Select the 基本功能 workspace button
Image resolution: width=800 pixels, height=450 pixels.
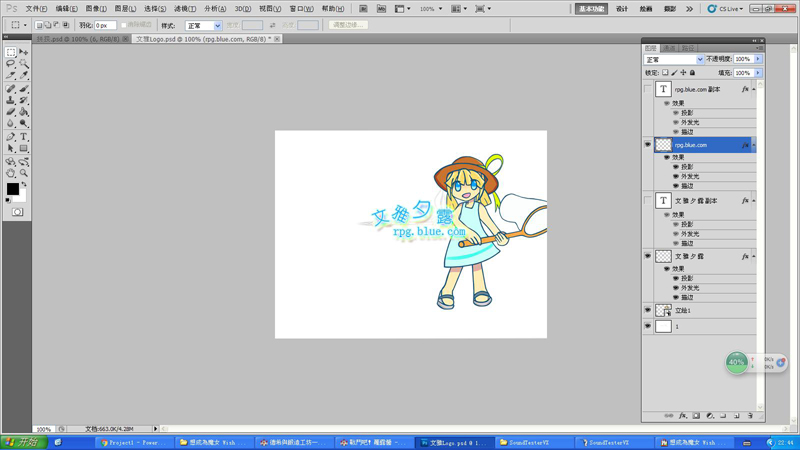click(591, 9)
